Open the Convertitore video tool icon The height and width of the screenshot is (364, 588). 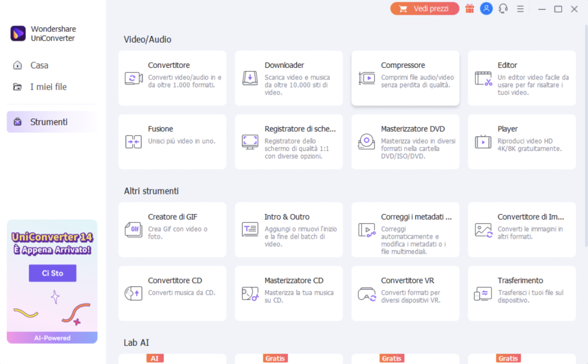133,78
